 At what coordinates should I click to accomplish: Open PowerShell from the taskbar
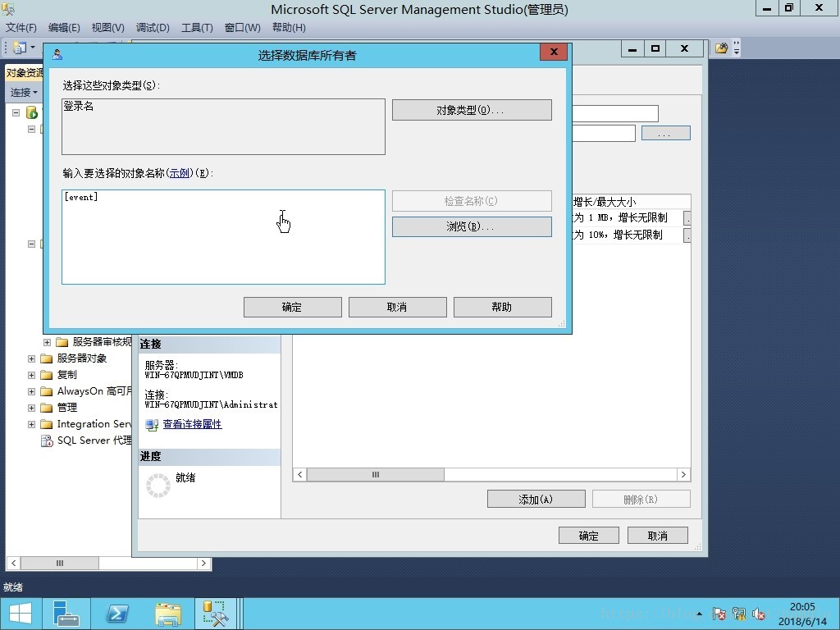pos(117,614)
